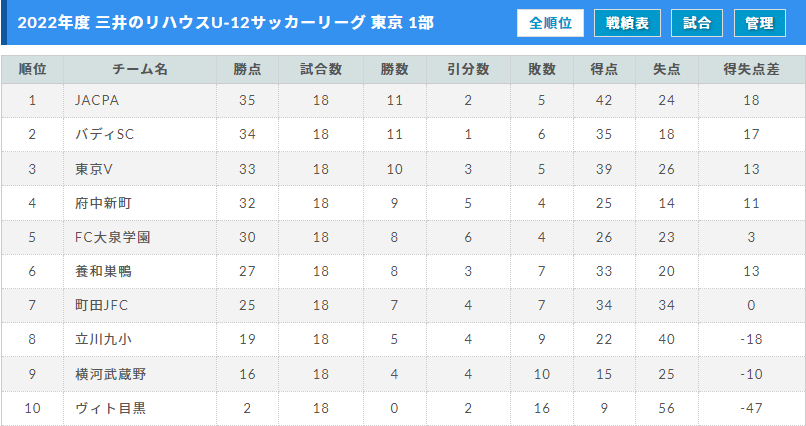The height and width of the screenshot is (426, 806).
Task: Select the 横河武蔵野 team row
Action: [403, 374]
